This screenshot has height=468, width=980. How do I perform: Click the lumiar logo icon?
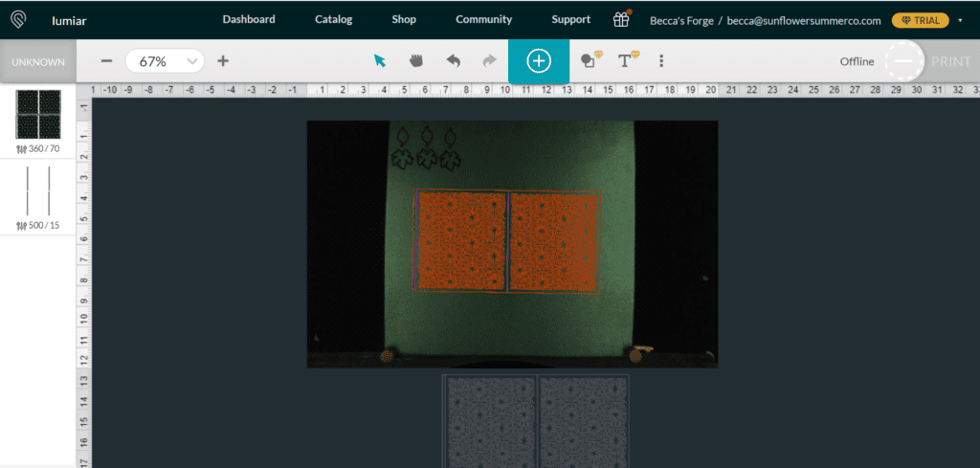19,20
